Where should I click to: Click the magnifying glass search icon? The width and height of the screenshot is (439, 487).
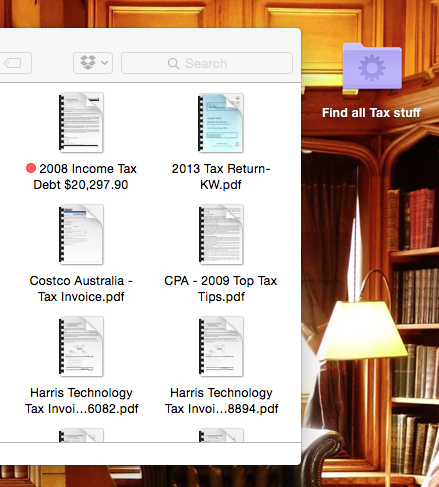(173, 63)
